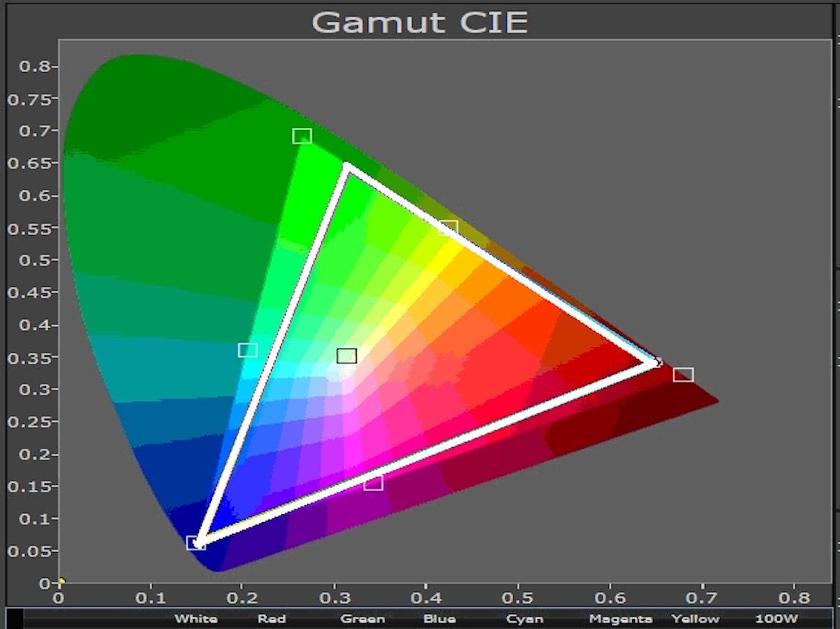Click the Gamut CIE chart title
Image resolution: width=840 pixels, height=629 pixels.
pyautogui.click(x=420, y=22)
